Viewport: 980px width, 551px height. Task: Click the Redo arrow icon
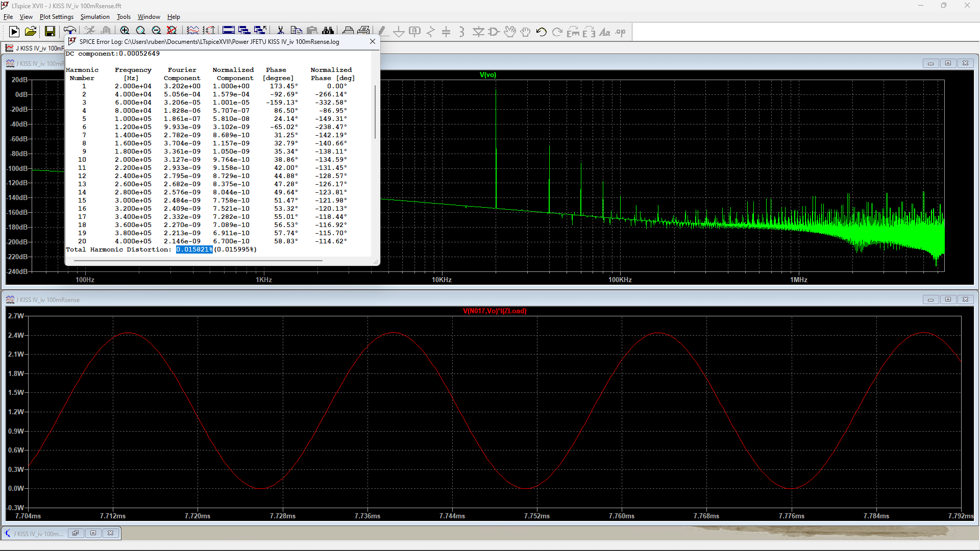pos(557,32)
